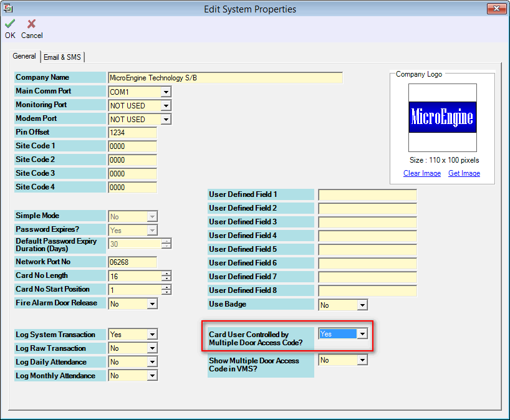Viewport: 510px width, 420px height.
Task: Click the green OK checkmark icon
Action: (9, 24)
